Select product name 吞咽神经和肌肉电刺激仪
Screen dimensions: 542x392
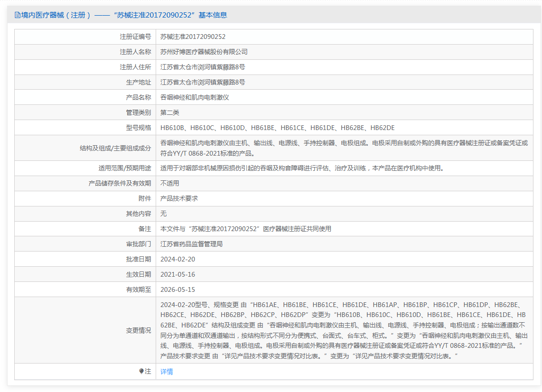[x=195, y=97]
